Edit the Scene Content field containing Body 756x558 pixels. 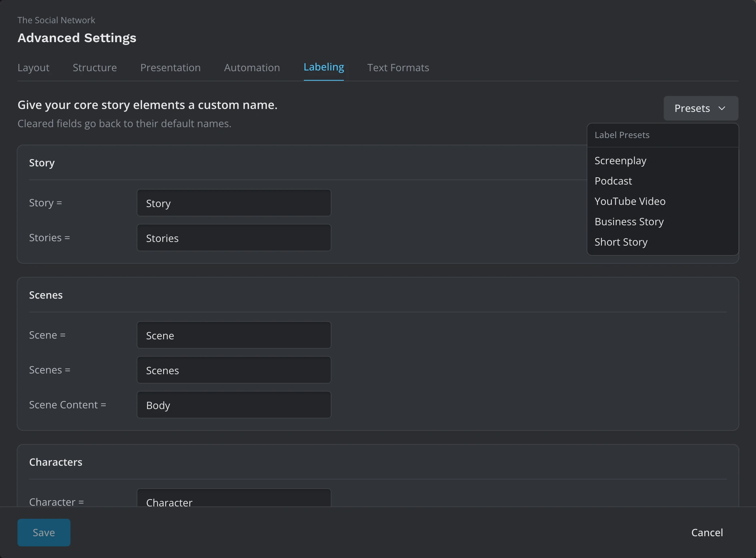pos(234,405)
